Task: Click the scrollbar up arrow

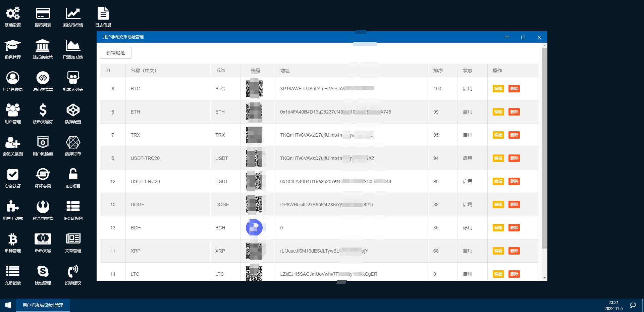Action: point(544,45)
